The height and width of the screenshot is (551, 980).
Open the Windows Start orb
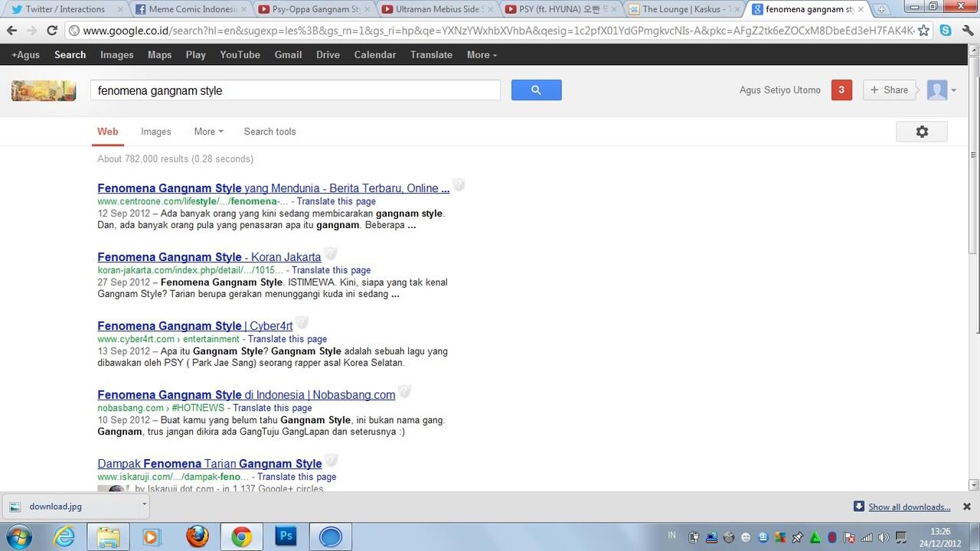(18, 536)
